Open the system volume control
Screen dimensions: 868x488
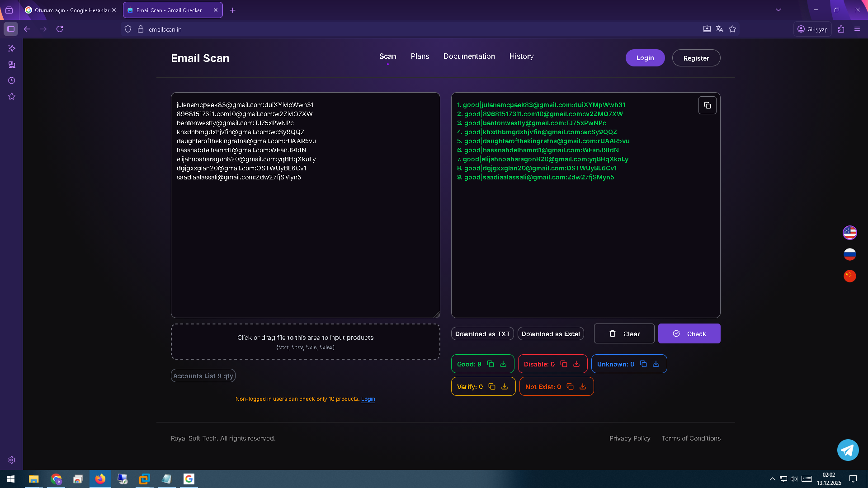(x=794, y=479)
